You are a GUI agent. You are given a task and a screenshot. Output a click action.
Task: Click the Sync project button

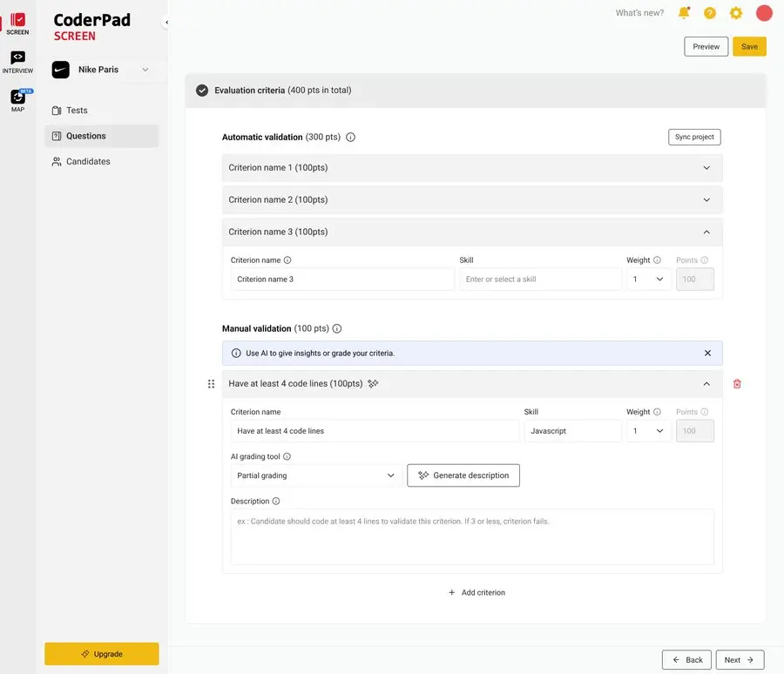(x=694, y=137)
